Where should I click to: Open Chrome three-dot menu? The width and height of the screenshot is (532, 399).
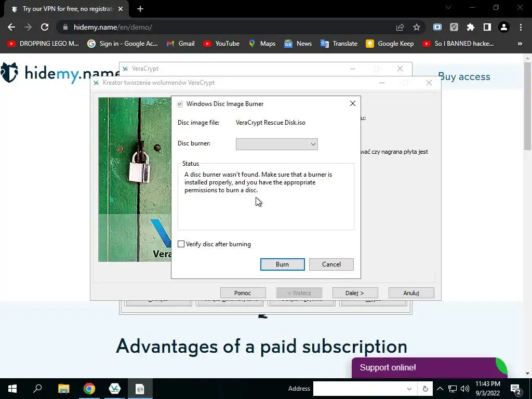coord(521,27)
